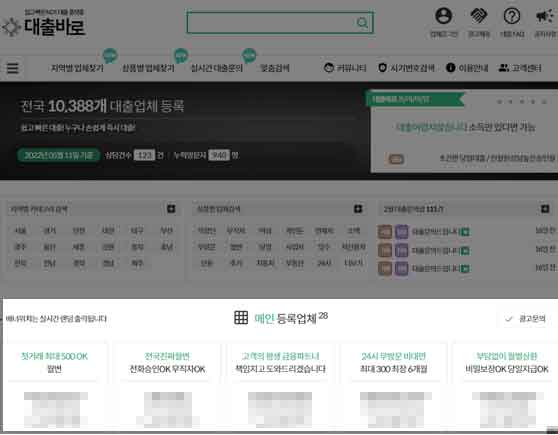The image size is (558, 435).
Task: Open the 실시간 대출문의 menu
Action: (217, 68)
